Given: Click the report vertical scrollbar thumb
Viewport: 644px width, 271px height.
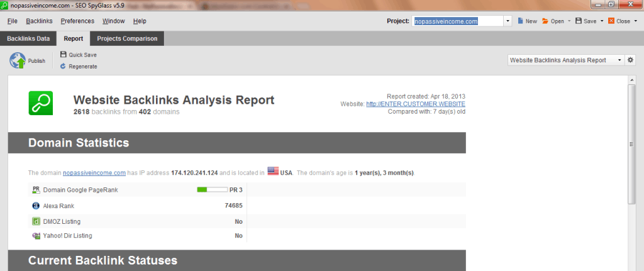Looking at the screenshot, I should point(632,143).
